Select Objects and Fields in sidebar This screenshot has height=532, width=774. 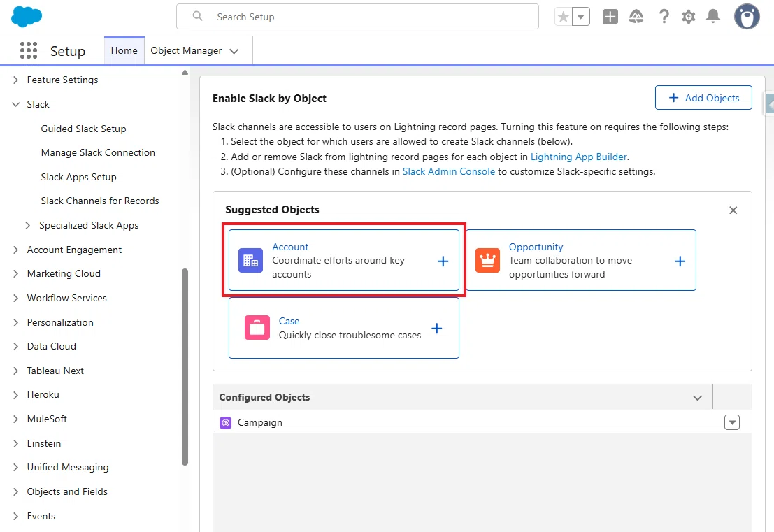coord(67,492)
